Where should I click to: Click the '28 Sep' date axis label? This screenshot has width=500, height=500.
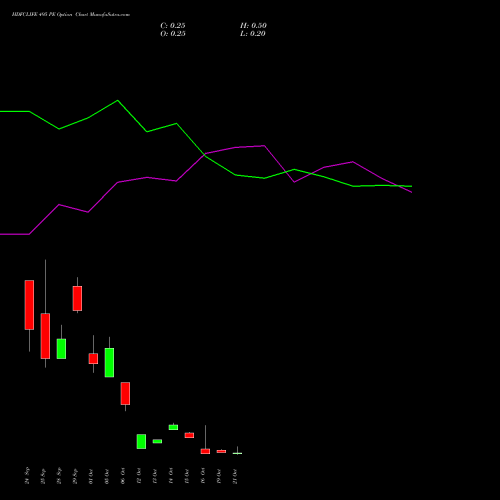59,476
